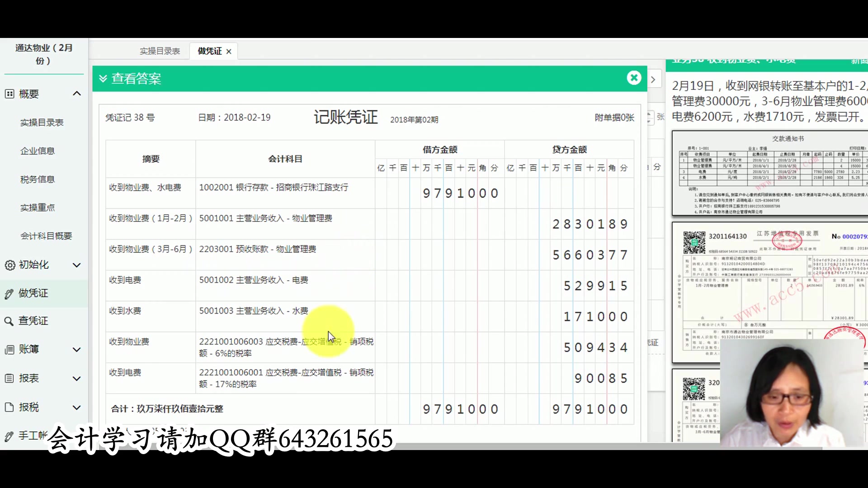Close the 查看答案 answer panel
This screenshot has height=488, width=868.
point(634,78)
